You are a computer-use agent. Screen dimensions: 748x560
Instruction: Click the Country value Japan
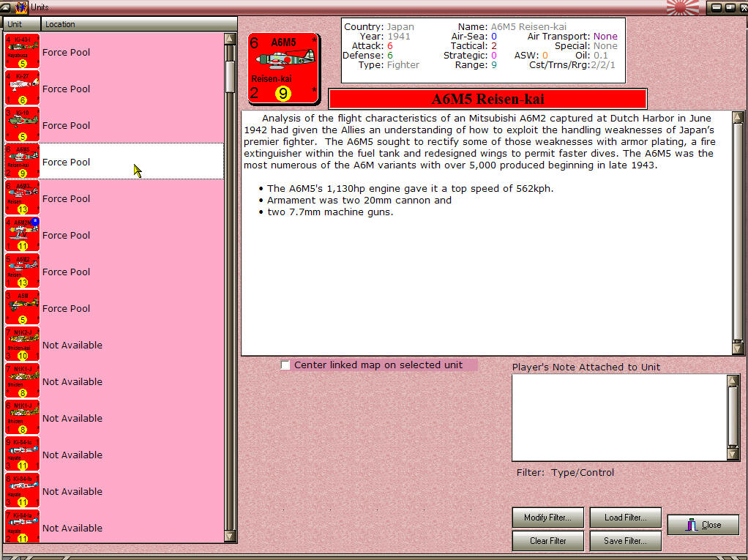pyautogui.click(x=400, y=26)
